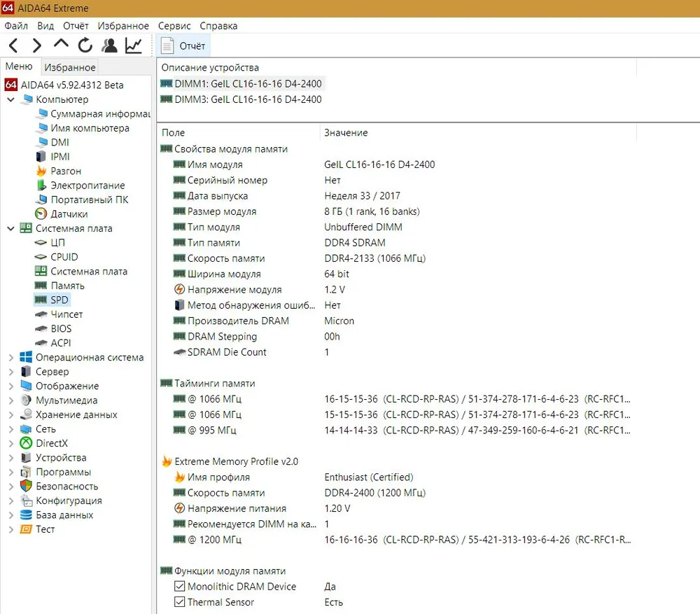Open the Сервис menu

[174, 26]
